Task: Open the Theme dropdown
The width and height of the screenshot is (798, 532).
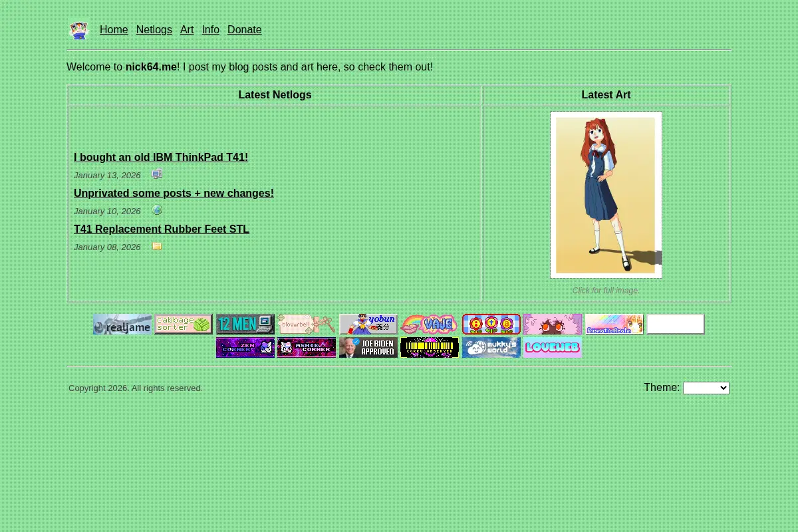Action: (x=706, y=388)
